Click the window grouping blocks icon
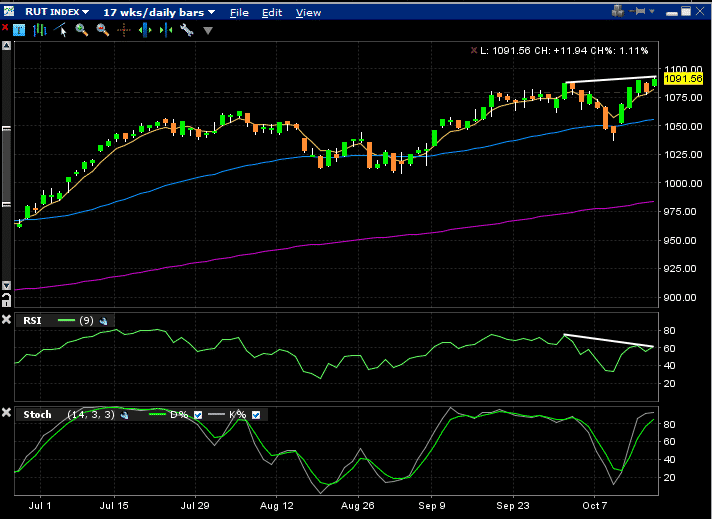Screen dimensions: 712x519 point(618,11)
